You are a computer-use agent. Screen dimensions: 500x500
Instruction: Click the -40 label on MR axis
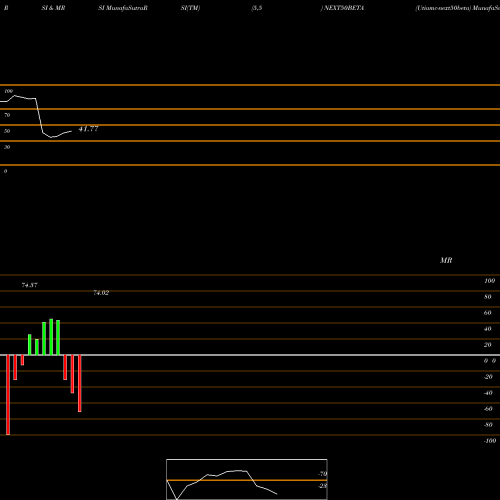point(488,393)
